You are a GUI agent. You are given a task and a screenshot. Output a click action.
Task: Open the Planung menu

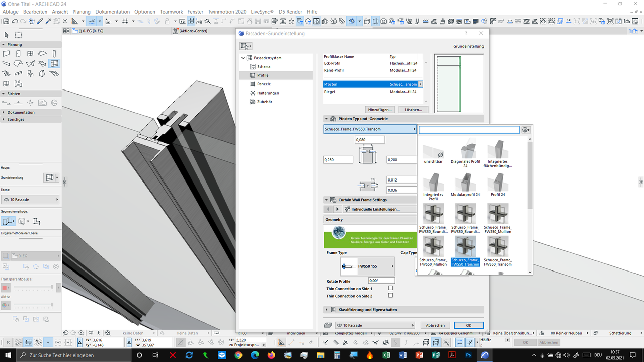coord(82,12)
